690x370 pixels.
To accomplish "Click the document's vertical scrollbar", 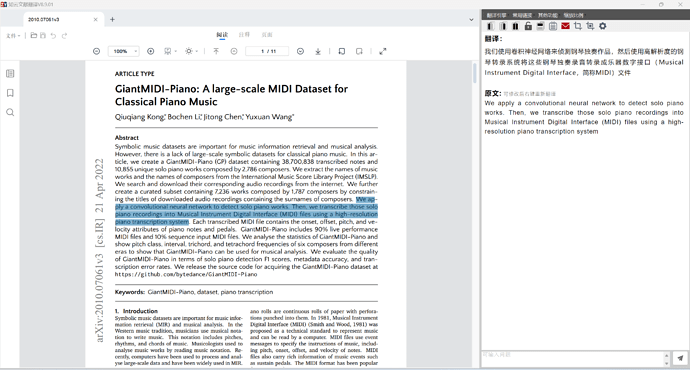I will pos(474,73).
